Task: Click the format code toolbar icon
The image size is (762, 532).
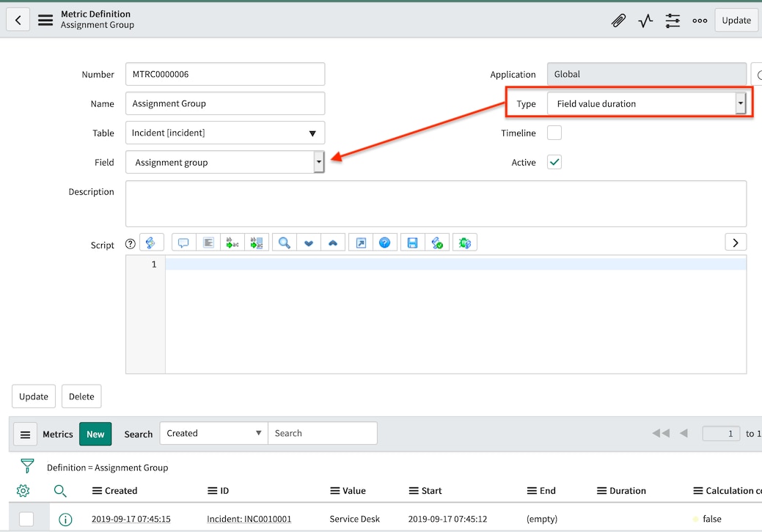Action: [208, 243]
